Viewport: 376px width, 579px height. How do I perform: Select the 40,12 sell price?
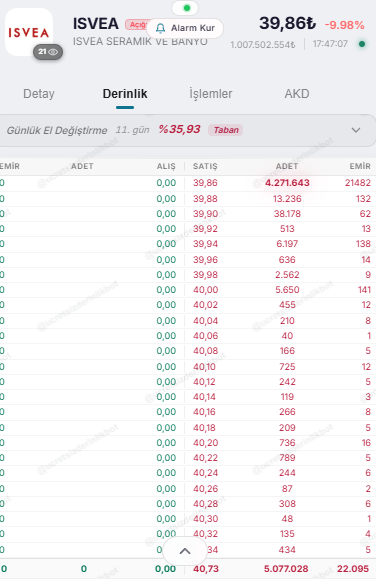[x=204, y=382]
